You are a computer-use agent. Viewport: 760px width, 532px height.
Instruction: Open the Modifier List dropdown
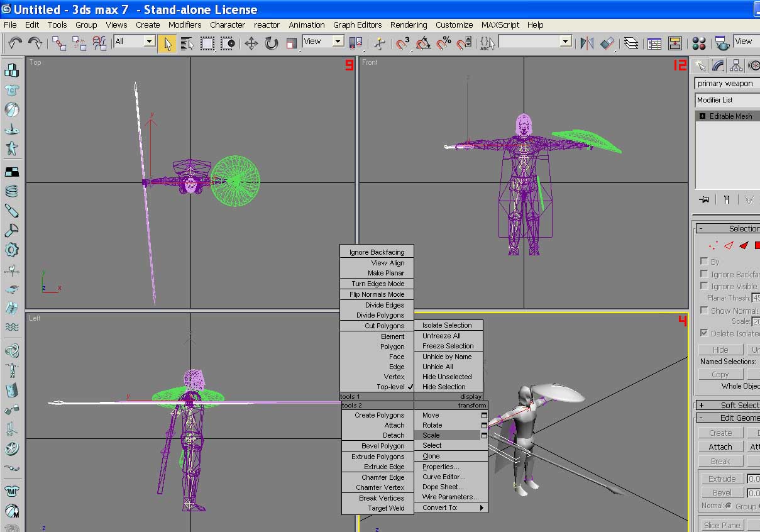728,100
